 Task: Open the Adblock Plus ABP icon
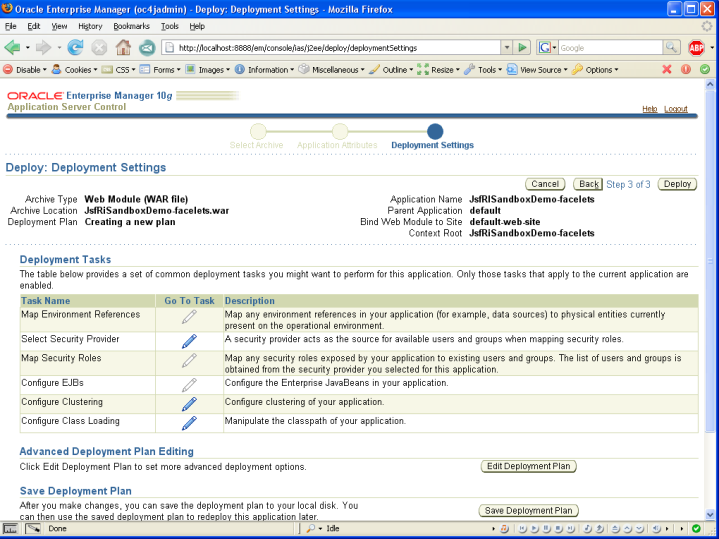pos(696,47)
